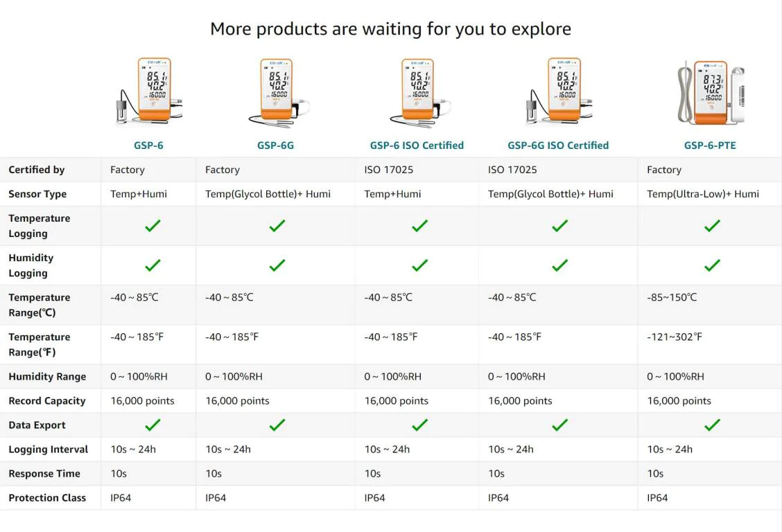782x532 pixels.
Task: Open the GSP-6 ISO Certified link
Action: pyautogui.click(x=417, y=145)
